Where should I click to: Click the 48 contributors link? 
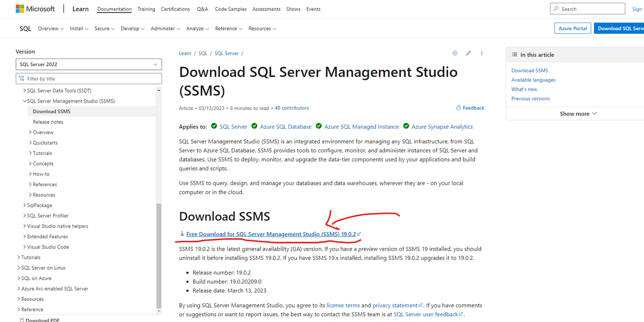tap(292, 108)
